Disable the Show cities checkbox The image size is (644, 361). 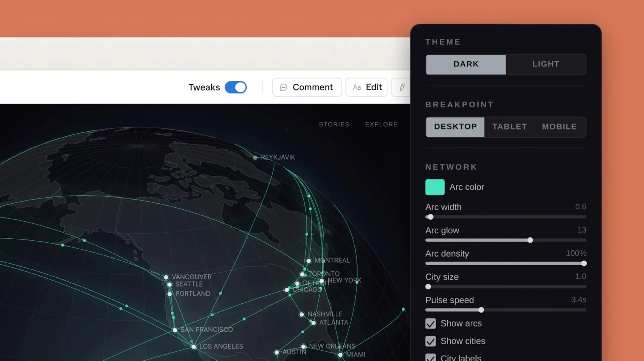coord(431,341)
